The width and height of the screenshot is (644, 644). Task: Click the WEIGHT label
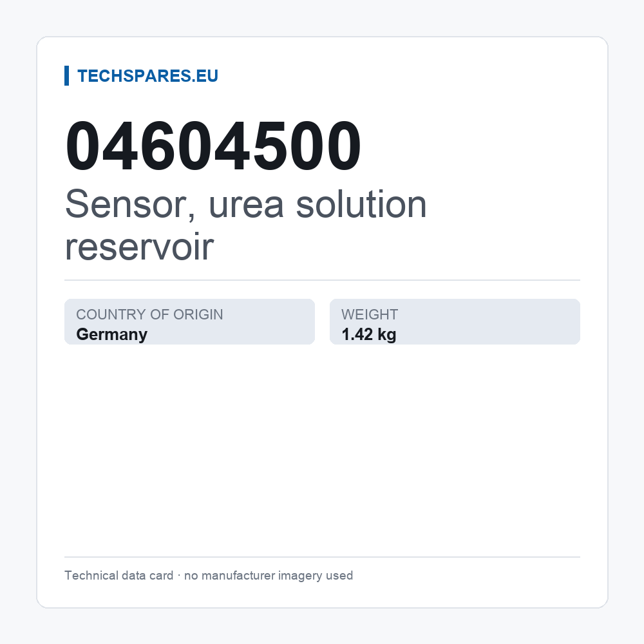370,314
